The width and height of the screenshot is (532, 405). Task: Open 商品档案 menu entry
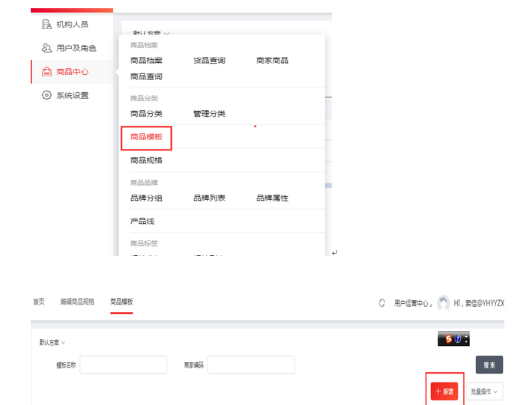(x=146, y=61)
